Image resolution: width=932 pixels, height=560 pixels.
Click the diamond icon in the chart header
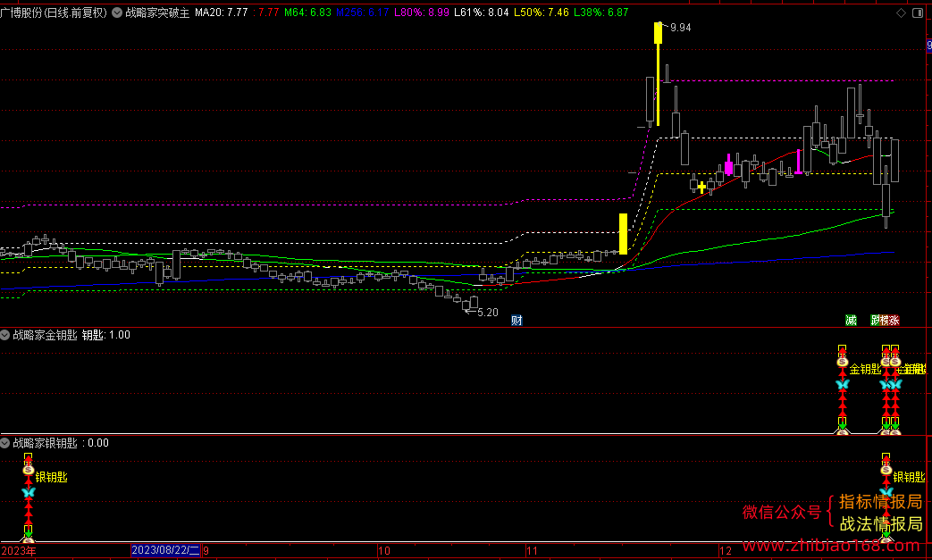[901, 13]
